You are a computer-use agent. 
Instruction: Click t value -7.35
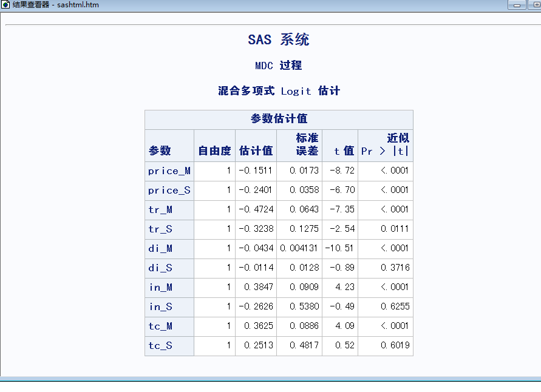(342, 209)
